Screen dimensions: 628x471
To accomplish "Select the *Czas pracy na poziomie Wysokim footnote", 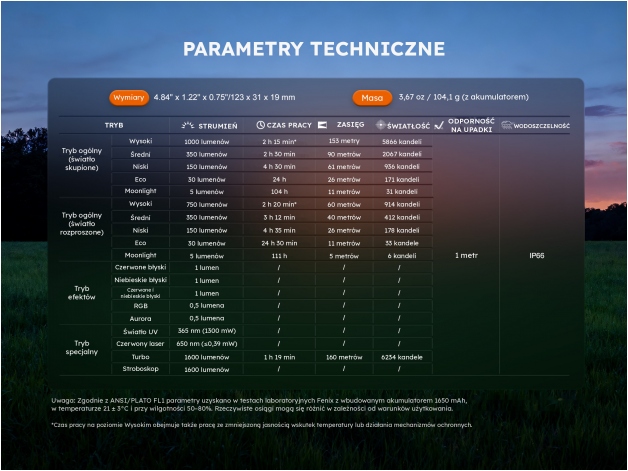I will pyautogui.click(x=262, y=425).
